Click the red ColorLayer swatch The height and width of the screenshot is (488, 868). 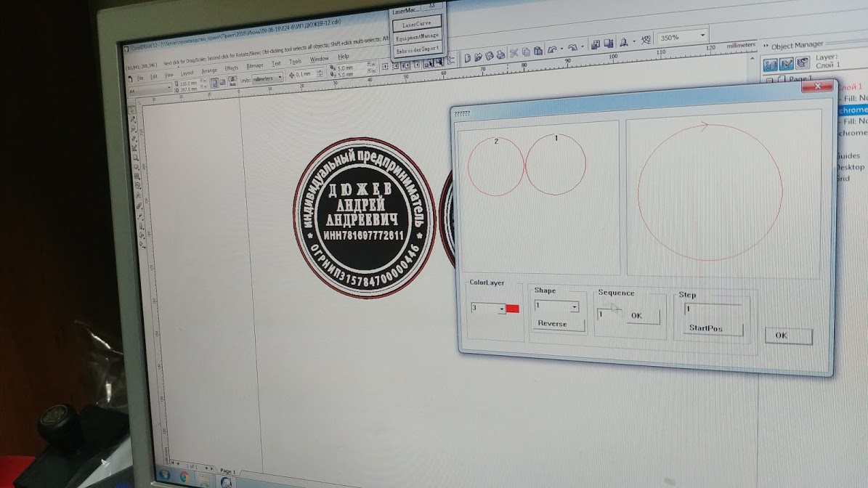coord(513,309)
